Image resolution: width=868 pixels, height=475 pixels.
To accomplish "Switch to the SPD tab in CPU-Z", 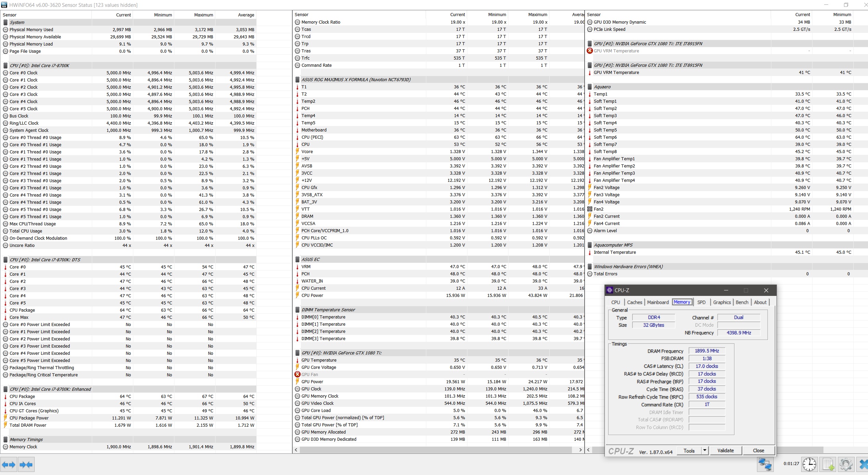I will pyautogui.click(x=701, y=302).
